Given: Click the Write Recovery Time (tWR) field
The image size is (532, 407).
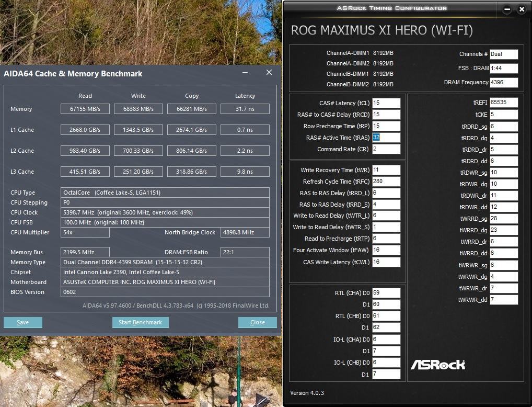Looking at the screenshot, I should click(386, 170).
